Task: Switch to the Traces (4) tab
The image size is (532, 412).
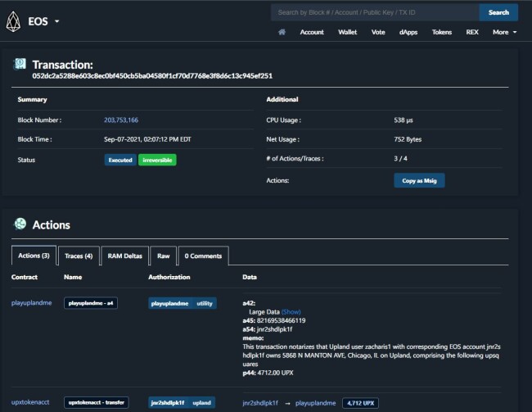Action: point(79,256)
